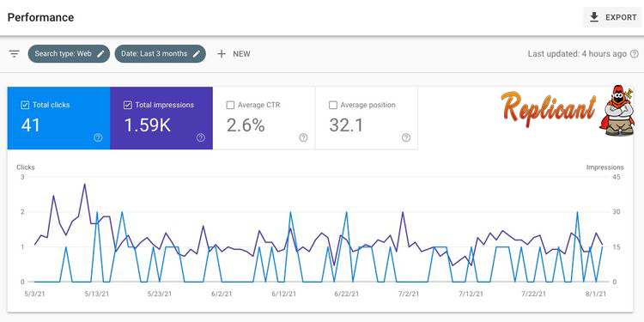Click the download arrow icon on Export
This screenshot has height=322, width=644.
[x=594, y=17]
